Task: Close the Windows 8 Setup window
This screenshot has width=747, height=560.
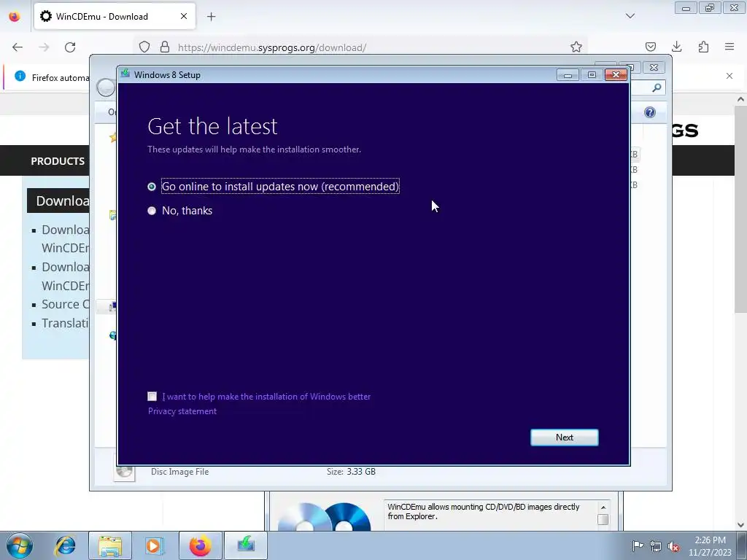Action: 616,75
